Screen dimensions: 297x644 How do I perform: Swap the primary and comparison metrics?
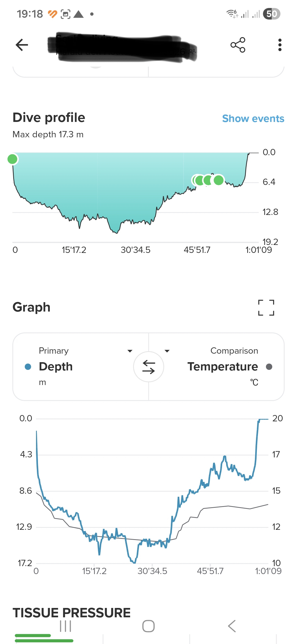(x=148, y=367)
